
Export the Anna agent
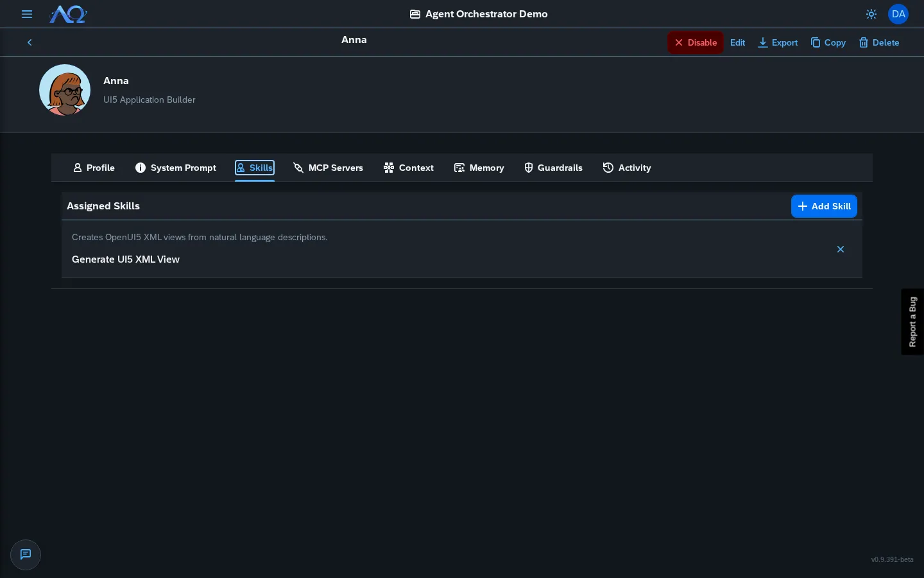click(x=778, y=42)
